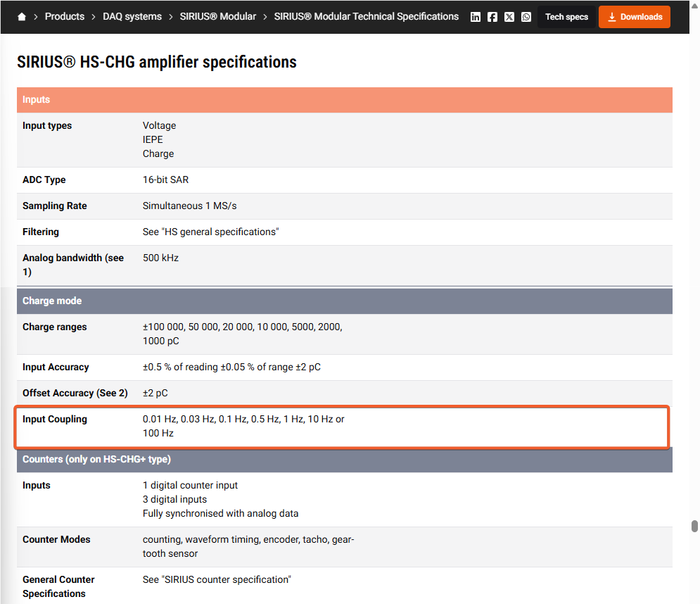Click the Counters (only on HS-CHG+ type) header
Image resolution: width=700 pixels, height=604 pixels.
click(345, 459)
